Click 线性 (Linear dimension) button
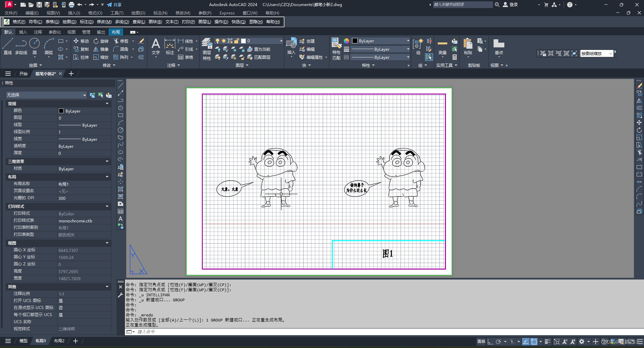644x348 pixels. coord(186,41)
